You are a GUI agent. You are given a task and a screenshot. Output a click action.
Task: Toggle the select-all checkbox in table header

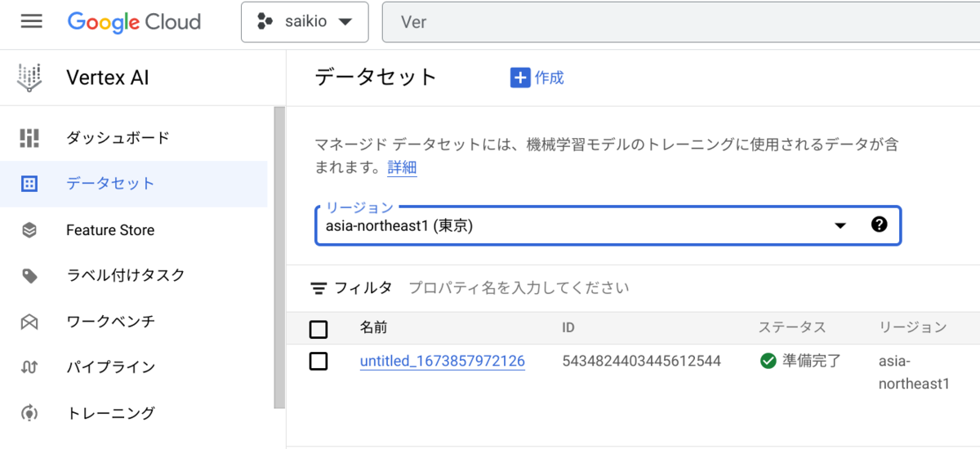pyautogui.click(x=318, y=329)
